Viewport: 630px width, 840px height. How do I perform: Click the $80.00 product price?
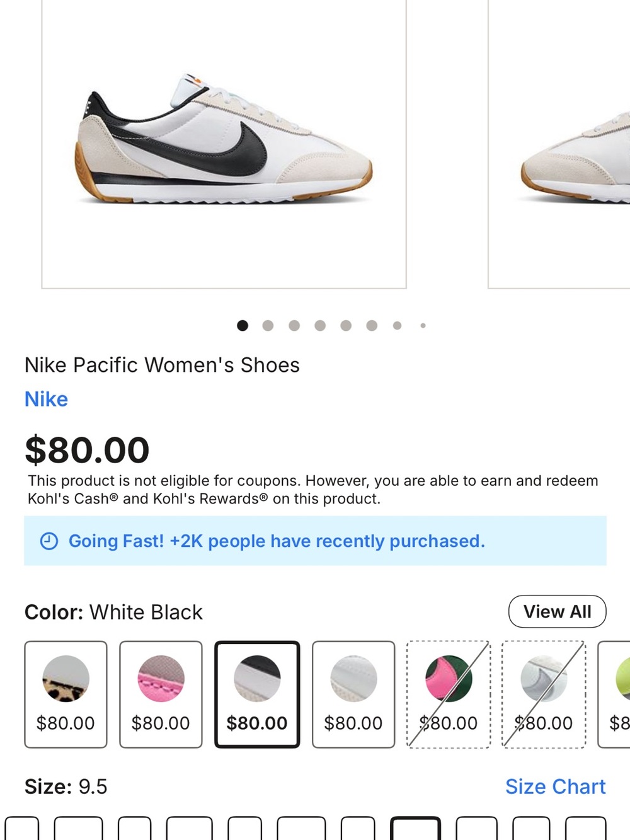(87, 449)
